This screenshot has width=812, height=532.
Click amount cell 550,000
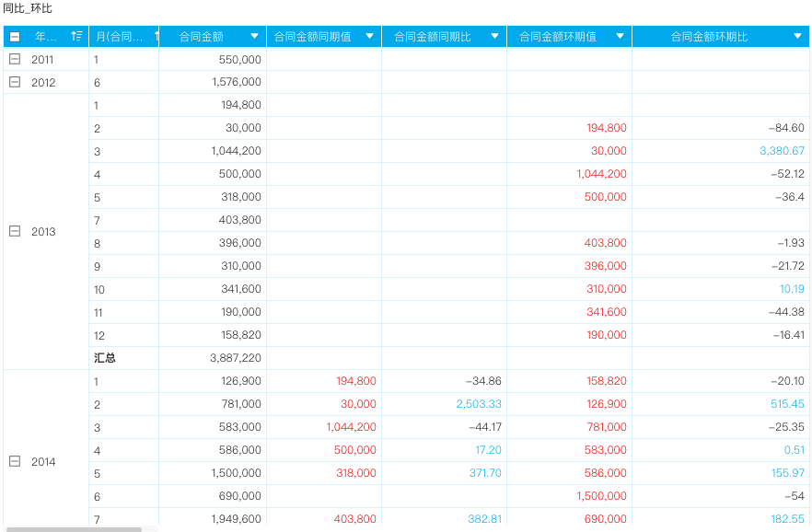(239, 60)
